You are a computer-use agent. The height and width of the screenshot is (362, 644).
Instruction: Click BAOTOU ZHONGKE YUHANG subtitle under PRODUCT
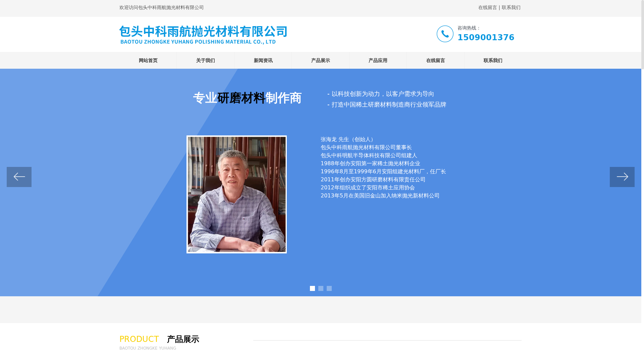[148, 348]
